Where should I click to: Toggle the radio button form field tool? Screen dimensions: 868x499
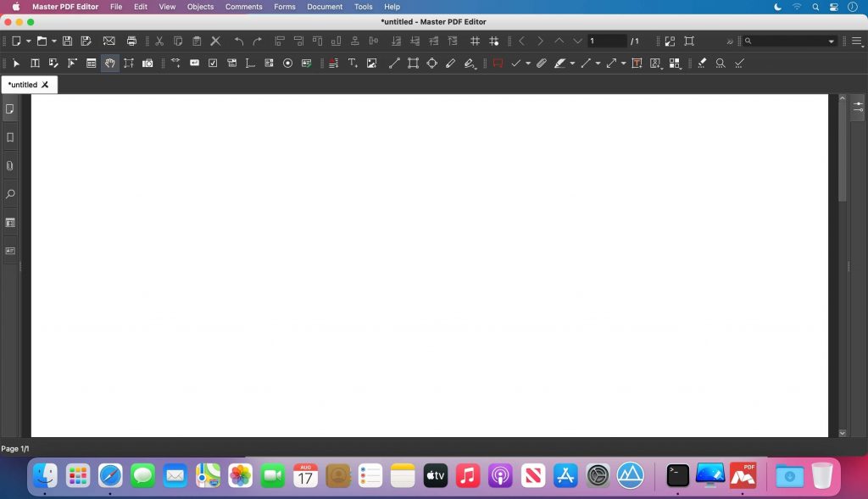287,63
